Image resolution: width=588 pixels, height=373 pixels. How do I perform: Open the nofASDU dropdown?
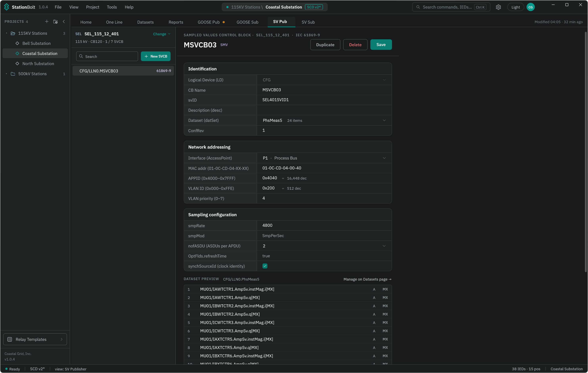pos(324,246)
